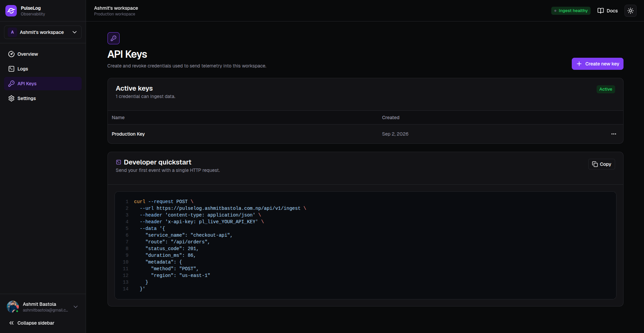
Task: Toggle the light/dark theme sun icon
Action: click(631, 11)
